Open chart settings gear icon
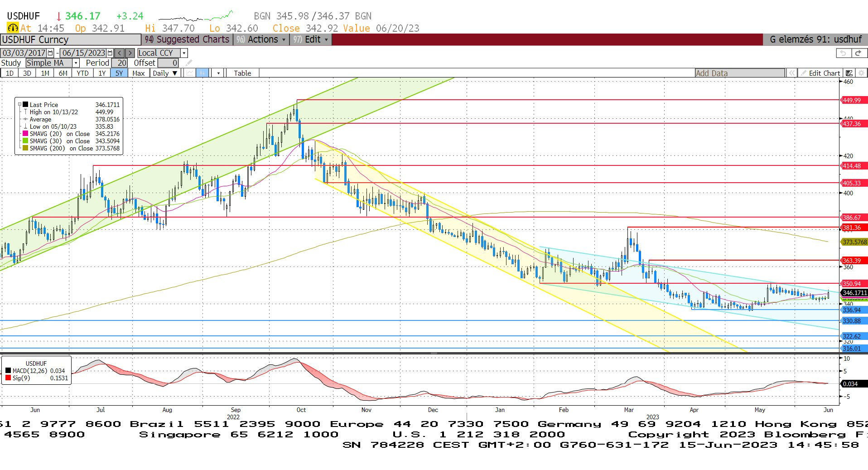868x470 pixels. [x=861, y=73]
